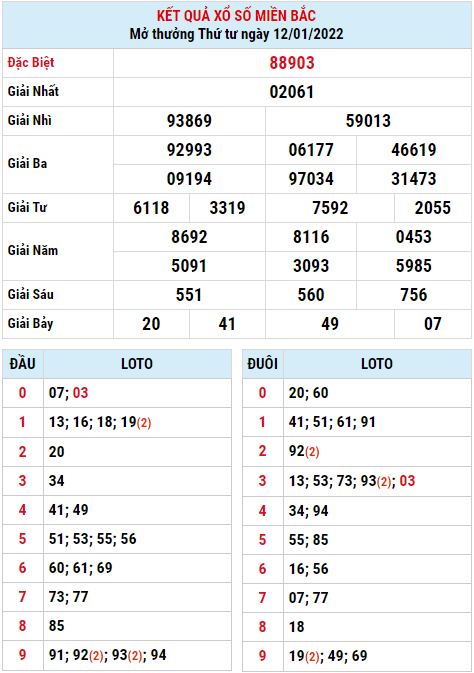Select the Giải Sáu label

click(30, 294)
